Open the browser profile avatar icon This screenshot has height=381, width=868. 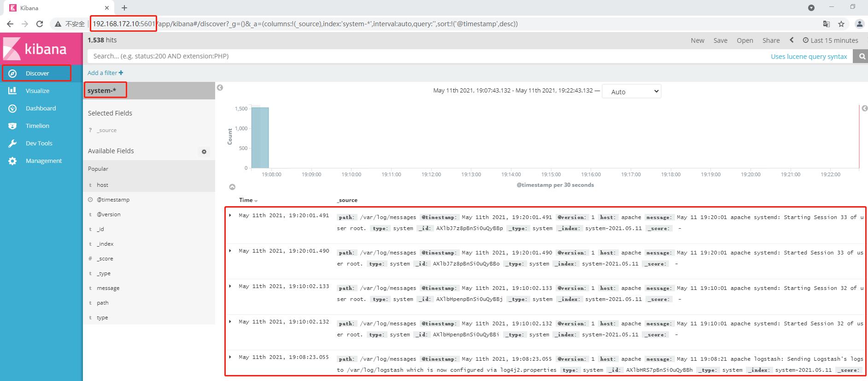click(x=859, y=24)
